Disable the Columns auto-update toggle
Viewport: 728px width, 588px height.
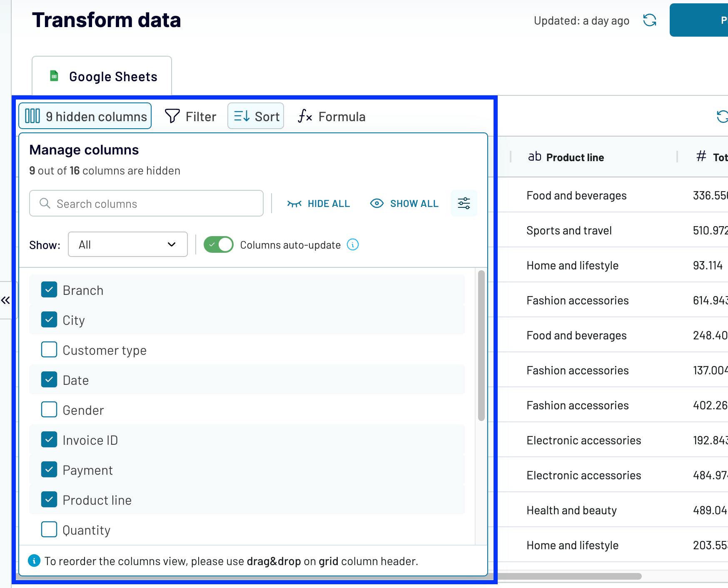(219, 245)
